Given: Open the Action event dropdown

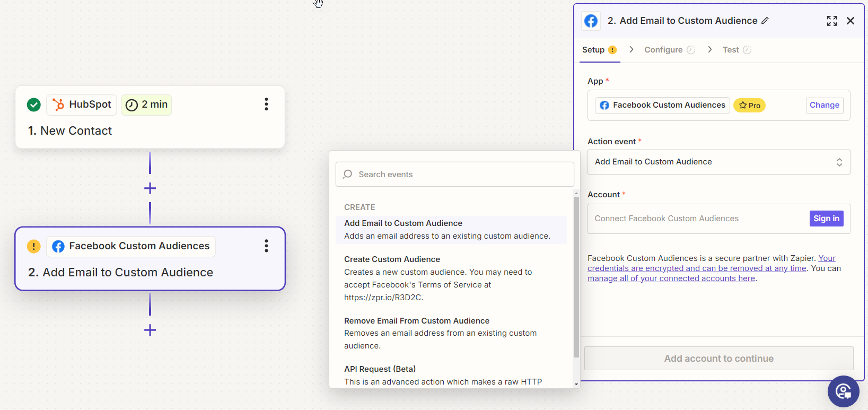Looking at the screenshot, I should (719, 162).
